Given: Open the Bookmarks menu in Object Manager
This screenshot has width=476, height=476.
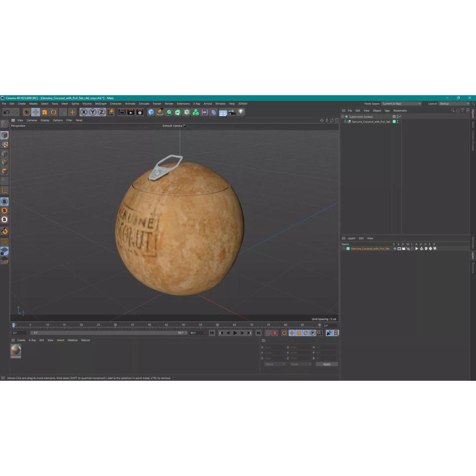Looking at the screenshot, I should click(400, 111).
